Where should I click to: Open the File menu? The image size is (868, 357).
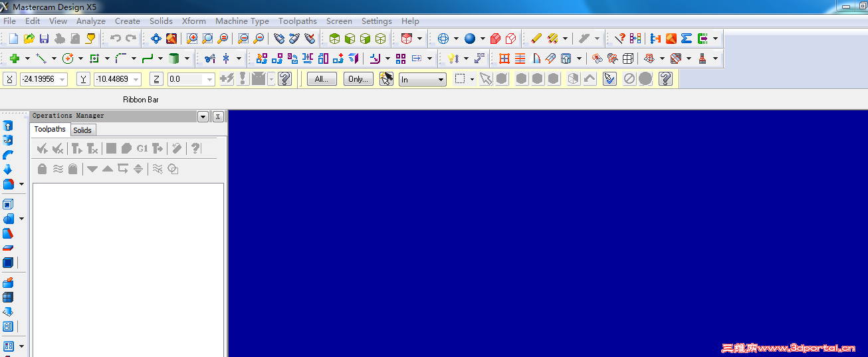coord(9,21)
